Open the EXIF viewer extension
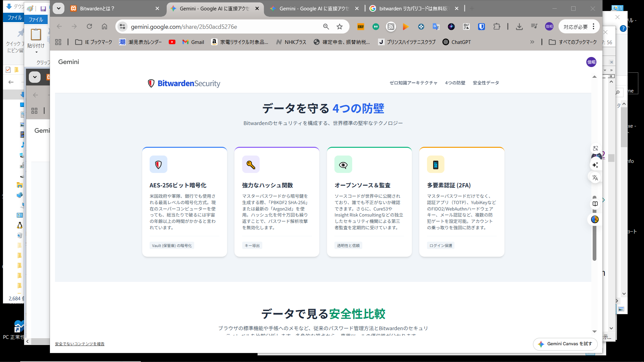Screen dimensions: 644x362 click(361, 27)
